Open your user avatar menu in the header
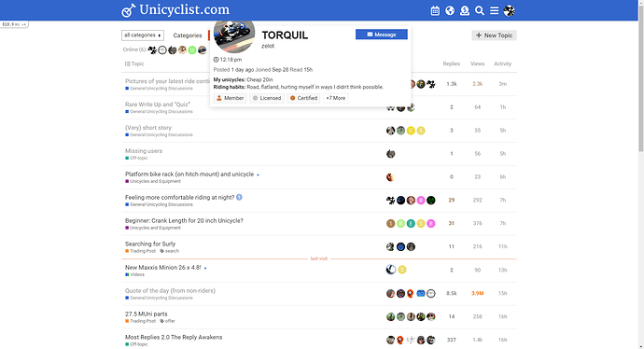This screenshot has height=349, width=644. 510,10
